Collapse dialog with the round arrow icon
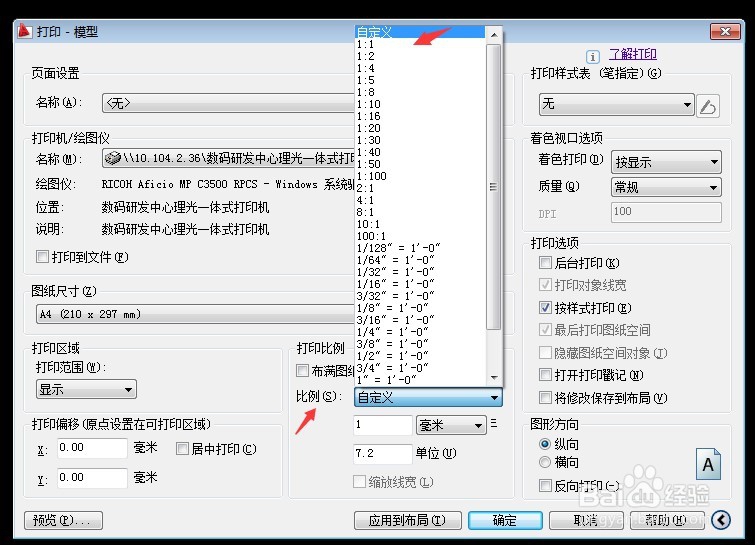Screen dimensions: 755x545 point(721,520)
